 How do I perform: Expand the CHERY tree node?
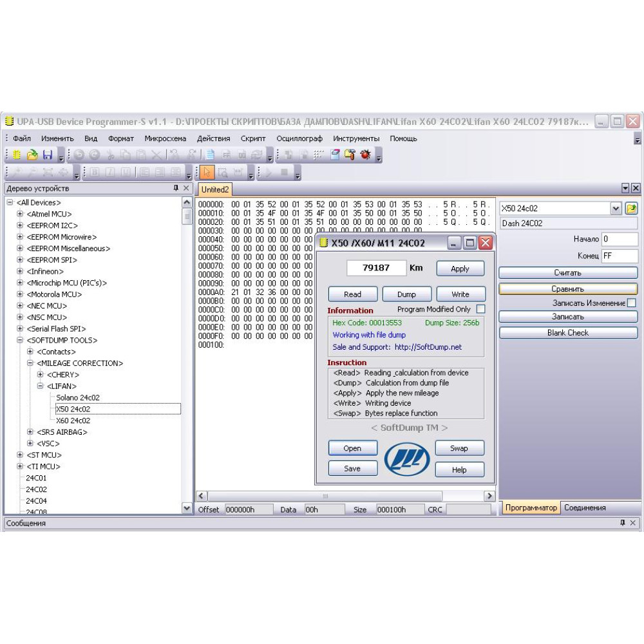tap(40, 375)
